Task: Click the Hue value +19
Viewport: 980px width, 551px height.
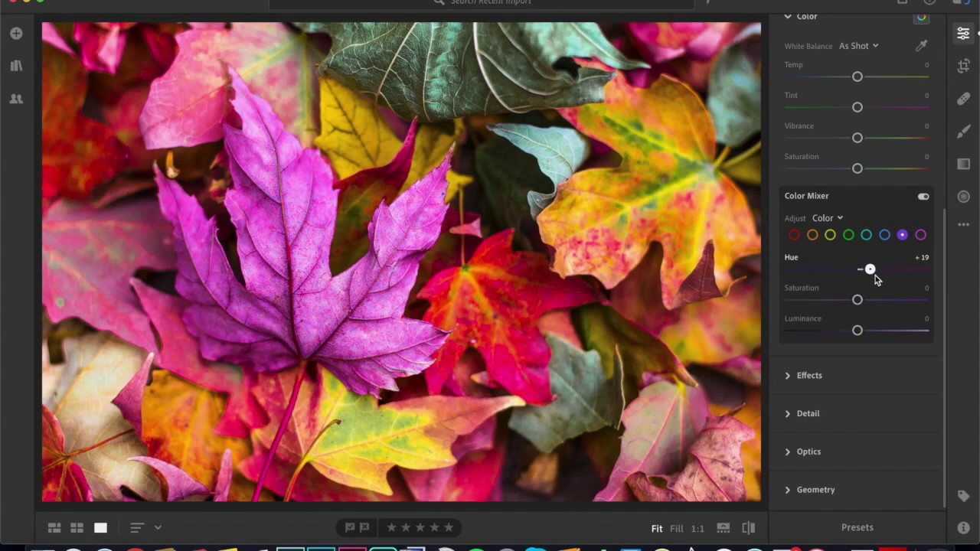Action: point(922,257)
